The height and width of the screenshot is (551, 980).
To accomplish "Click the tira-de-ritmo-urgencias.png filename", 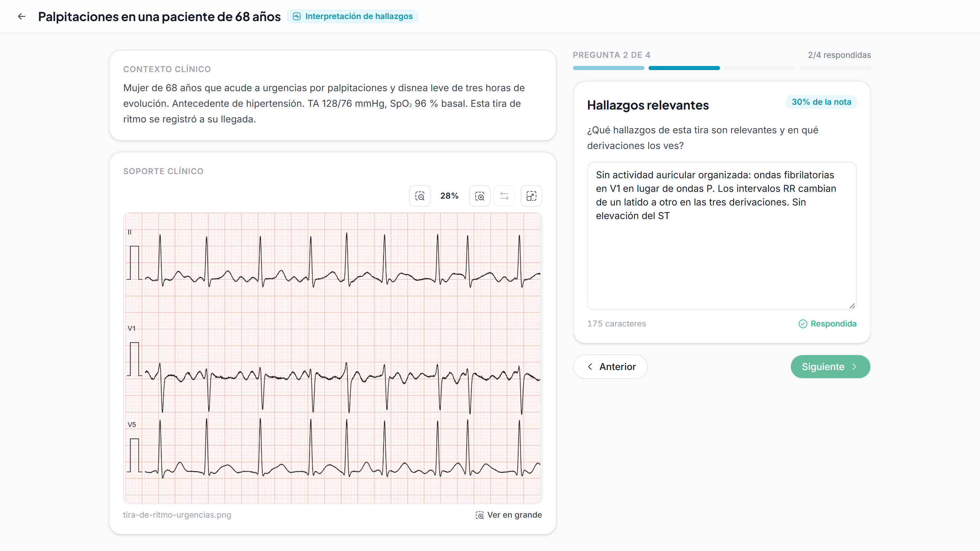I will point(177,515).
